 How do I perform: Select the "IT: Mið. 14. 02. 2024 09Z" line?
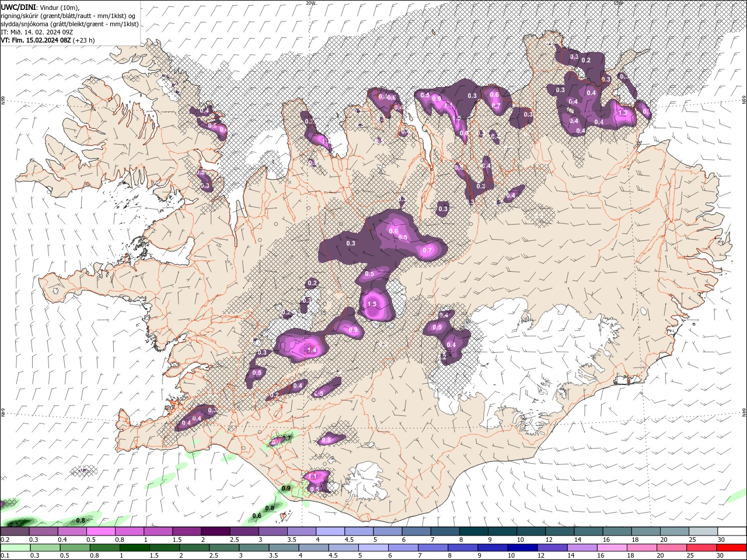point(36,32)
